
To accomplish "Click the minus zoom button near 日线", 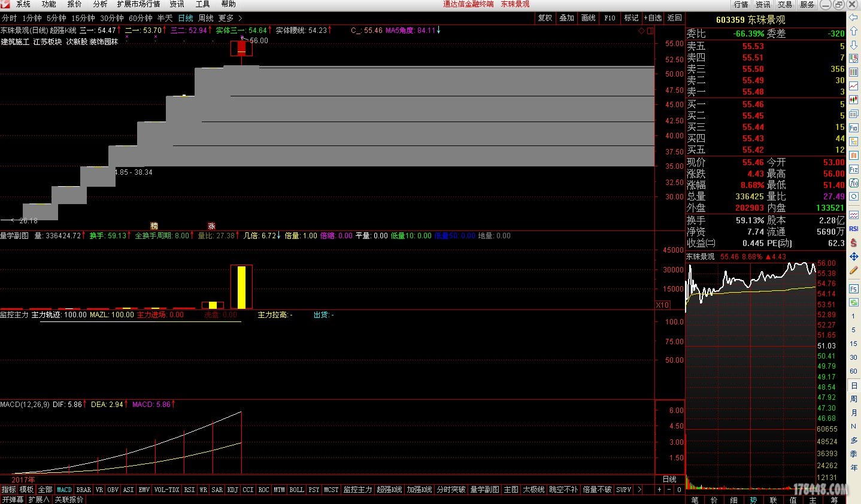I will [x=669, y=490].
